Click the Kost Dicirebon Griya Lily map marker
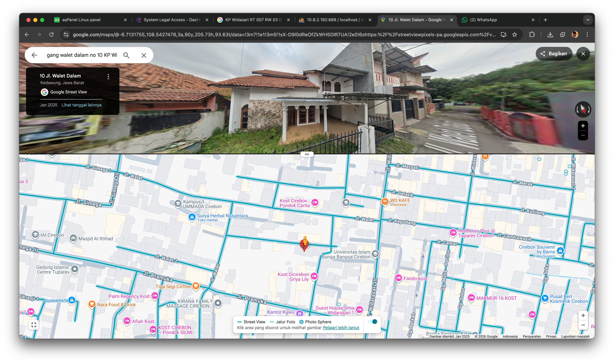 314,276
